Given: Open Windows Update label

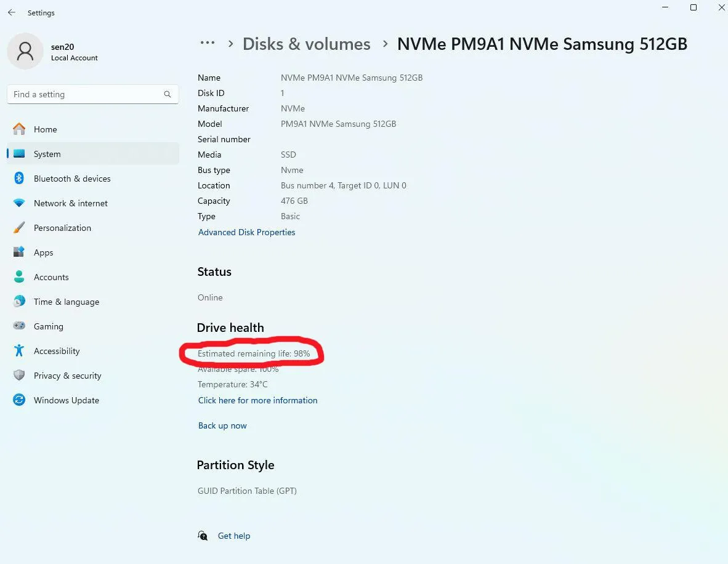Looking at the screenshot, I should pos(67,400).
